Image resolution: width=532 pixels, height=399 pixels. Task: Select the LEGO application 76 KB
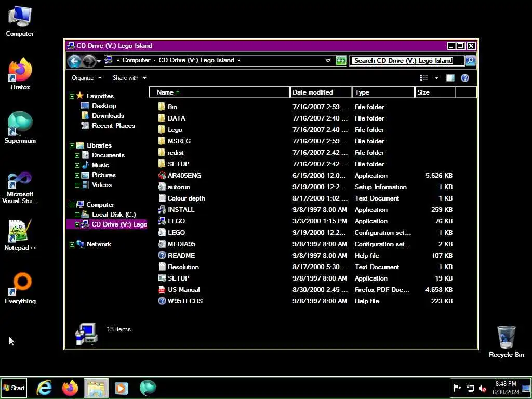click(x=171, y=221)
